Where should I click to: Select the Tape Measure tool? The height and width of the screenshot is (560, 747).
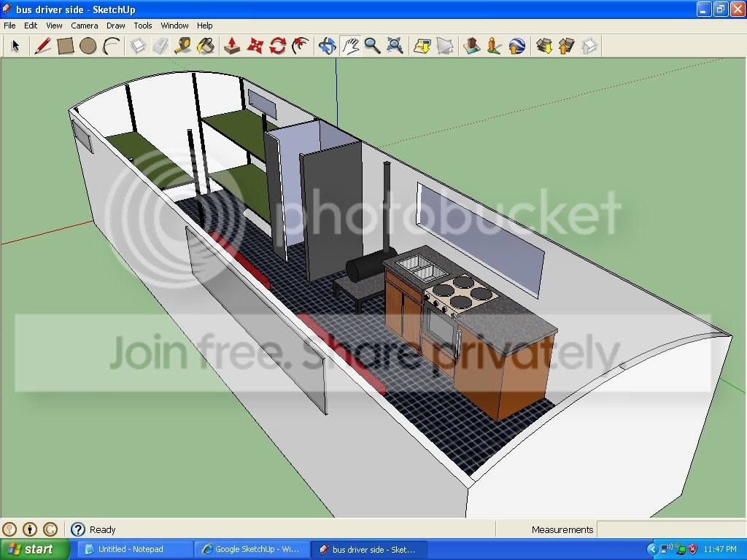183,46
